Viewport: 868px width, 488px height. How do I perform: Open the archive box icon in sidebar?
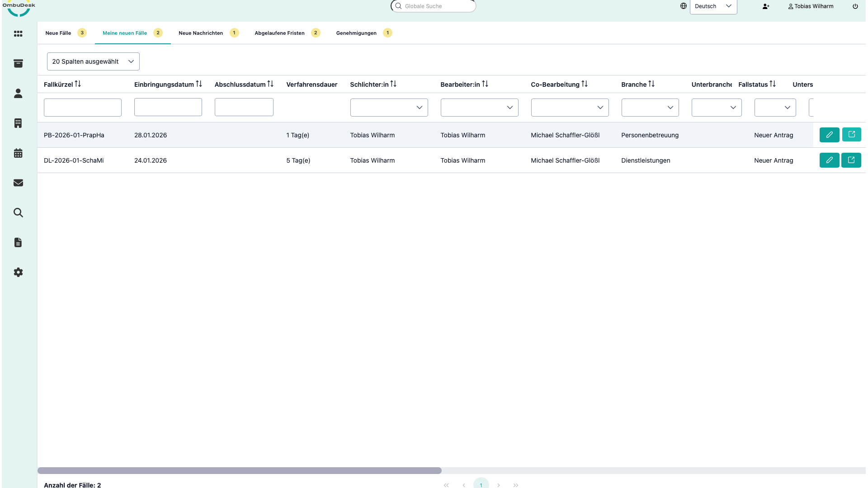[18, 63]
